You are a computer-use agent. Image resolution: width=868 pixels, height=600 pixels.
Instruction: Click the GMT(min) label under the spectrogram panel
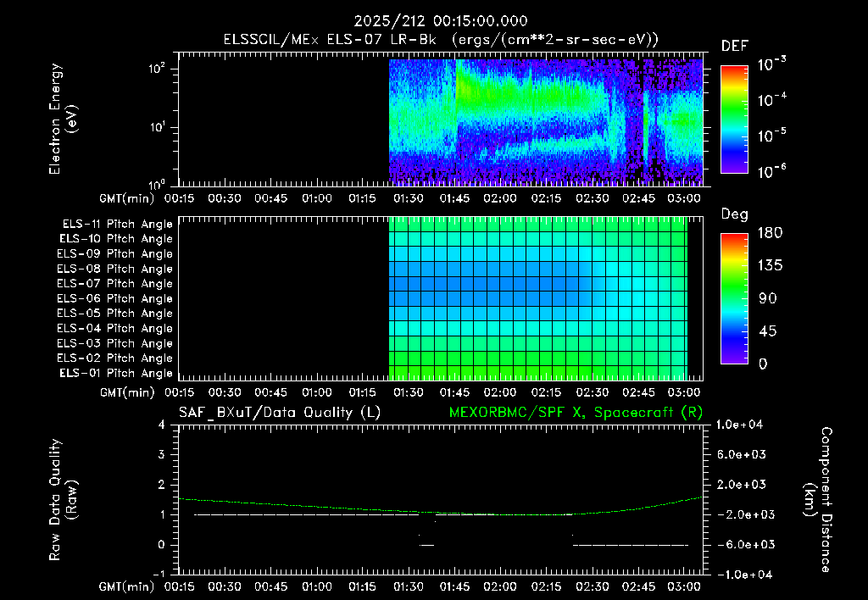(x=127, y=198)
